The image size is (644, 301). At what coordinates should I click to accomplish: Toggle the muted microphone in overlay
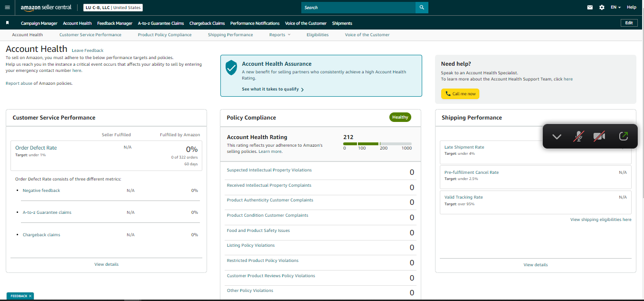pyautogui.click(x=578, y=137)
